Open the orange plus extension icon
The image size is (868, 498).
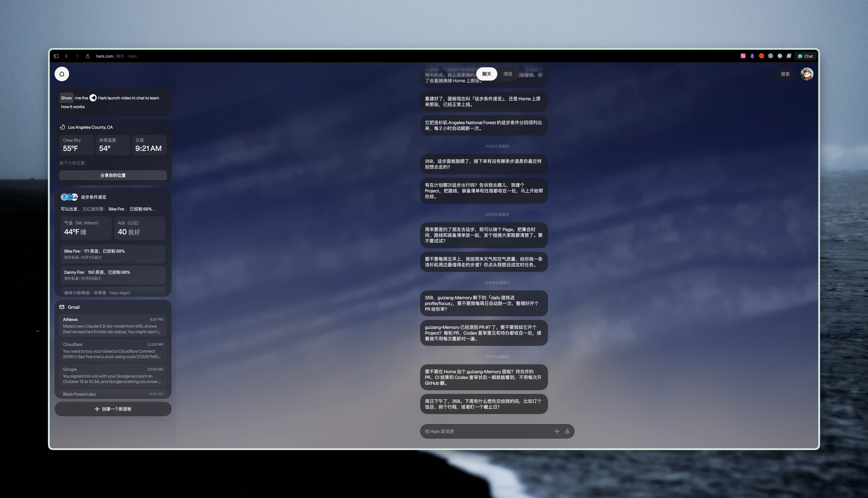(x=762, y=56)
